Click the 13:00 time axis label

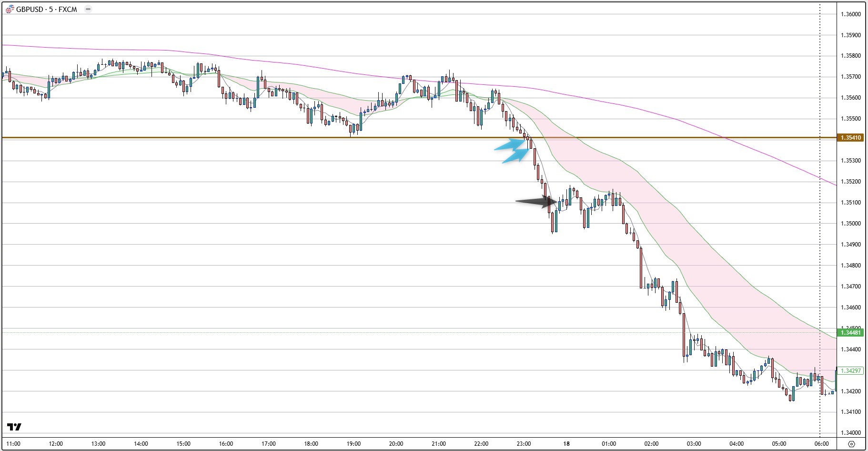coord(98,444)
